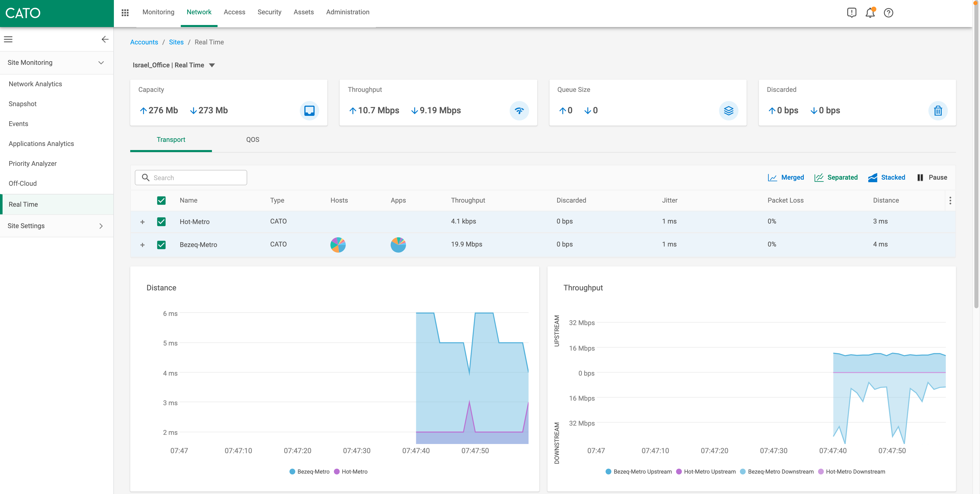Switch to the QOS tab
Screen dimensions: 980x494
(252, 140)
